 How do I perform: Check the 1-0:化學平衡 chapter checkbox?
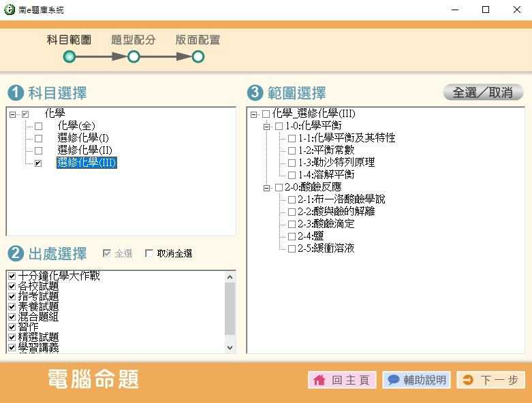pos(279,126)
